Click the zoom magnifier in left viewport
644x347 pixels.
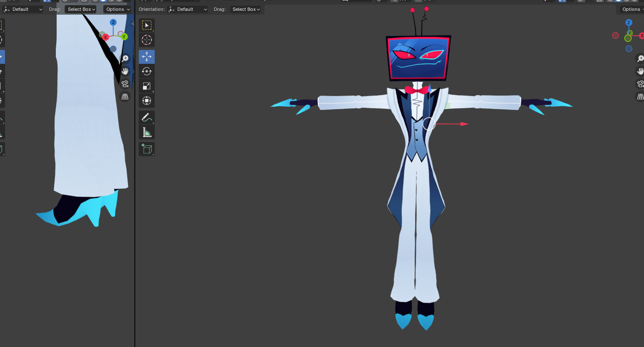tap(125, 59)
